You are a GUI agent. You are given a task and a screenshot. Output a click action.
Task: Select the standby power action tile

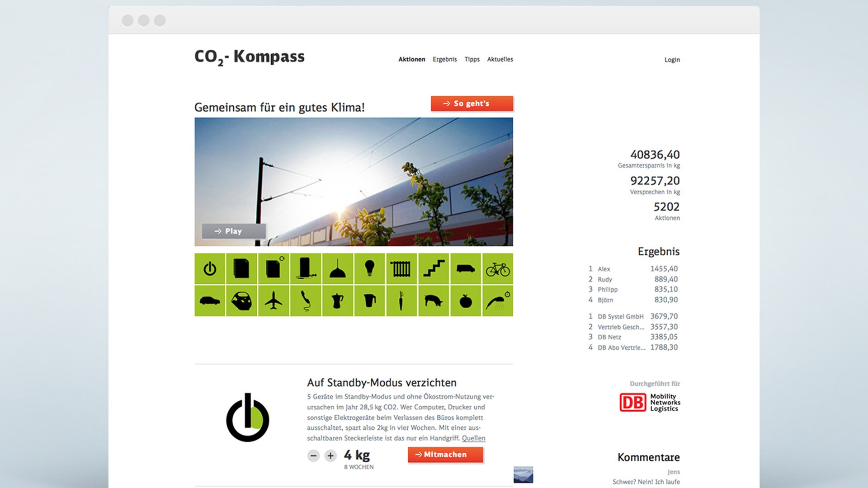[210, 269]
